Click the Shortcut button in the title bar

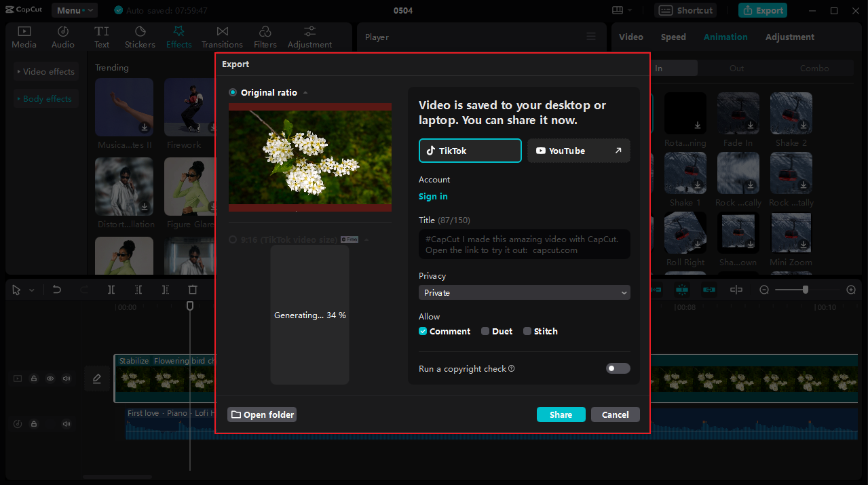click(685, 10)
